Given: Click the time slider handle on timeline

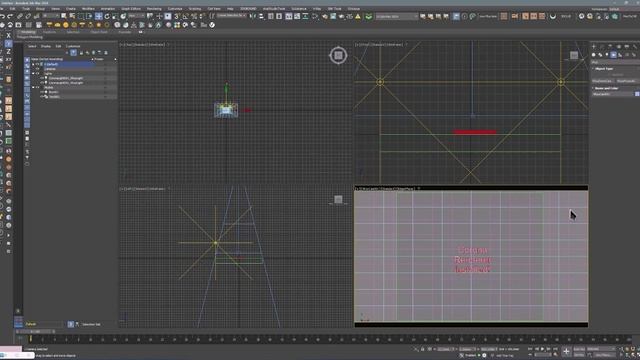Looking at the screenshot, I should 35,331.
